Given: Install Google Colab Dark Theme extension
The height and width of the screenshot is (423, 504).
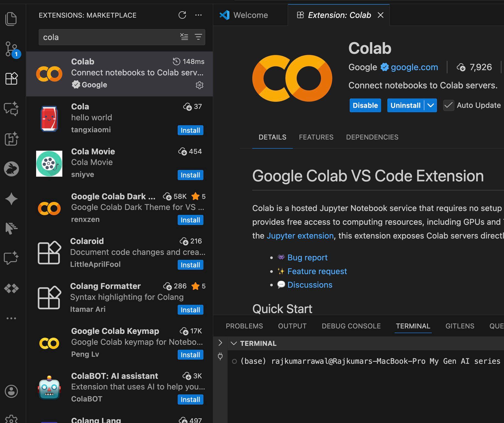Looking at the screenshot, I should [190, 220].
